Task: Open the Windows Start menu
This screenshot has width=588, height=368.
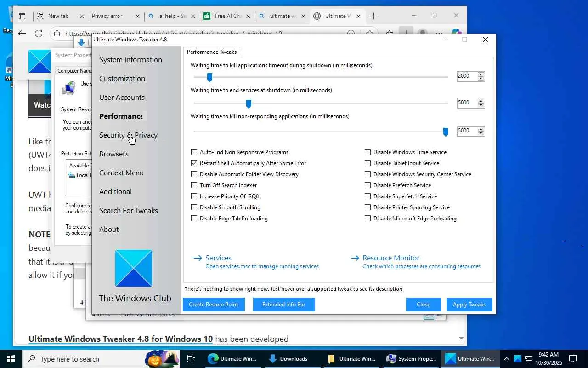Action: [x=11, y=359]
